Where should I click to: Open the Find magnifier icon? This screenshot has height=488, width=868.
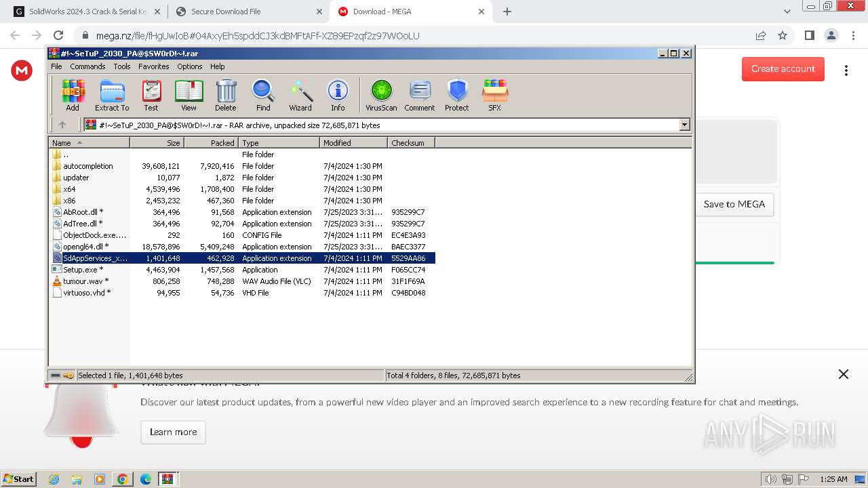pyautogui.click(x=263, y=95)
